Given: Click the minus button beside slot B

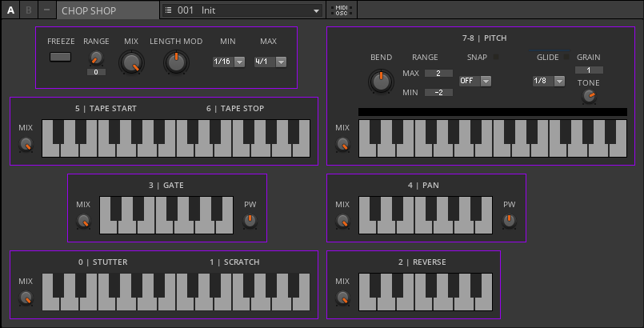Looking at the screenshot, I should pos(47,10).
